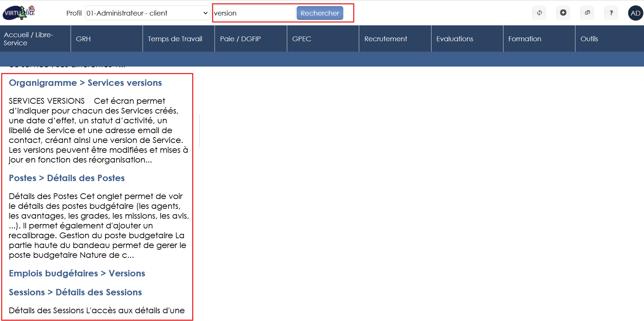The image size is (644, 321).
Task: Click the Rechercher button
Action: pos(320,13)
